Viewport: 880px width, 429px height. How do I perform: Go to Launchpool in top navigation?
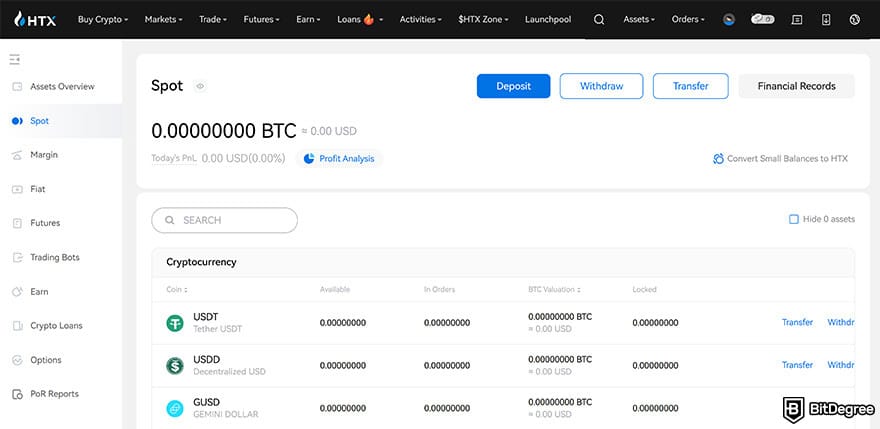548,20
